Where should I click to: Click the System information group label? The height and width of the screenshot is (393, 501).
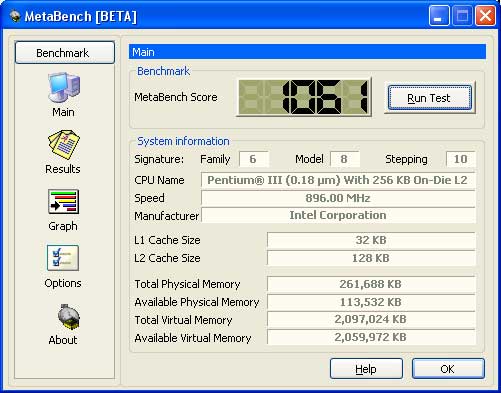[x=183, y=141]
